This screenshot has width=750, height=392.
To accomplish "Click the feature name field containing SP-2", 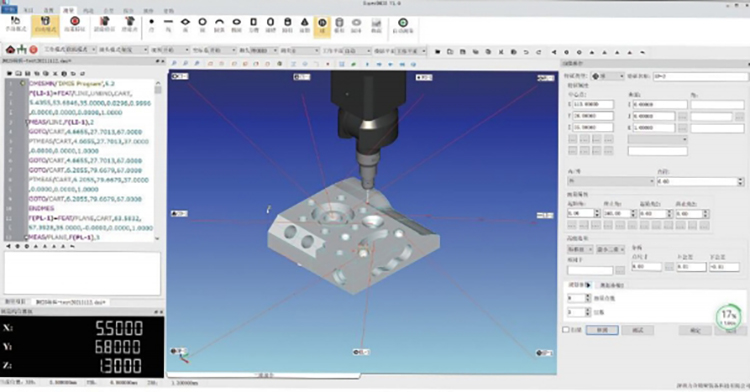I will pyautogui.click(x=700, y=76).
